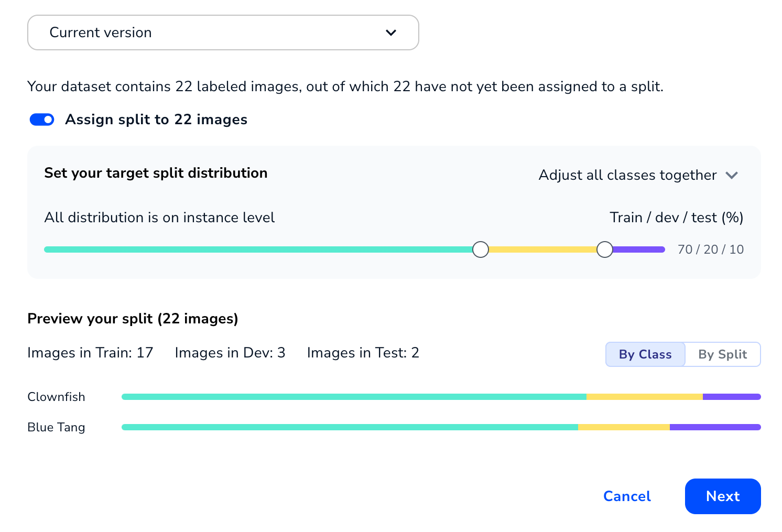Click the dev/test boundary handle on slider
This screenshot has height=532, width=782.
pos(604,249)
